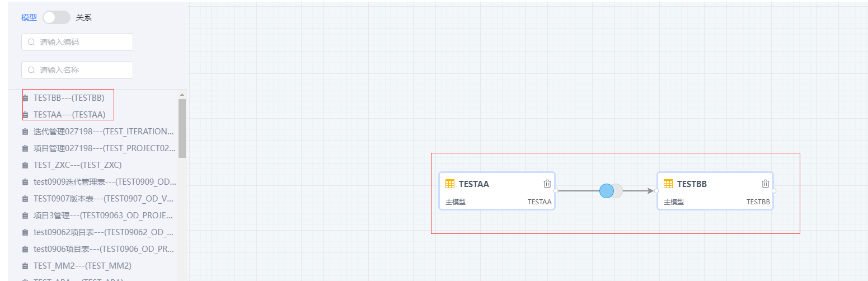Click the scroll-up arrow of list scrollbar
The height and width of the screenshot is (281, 868).
point(182,95)
